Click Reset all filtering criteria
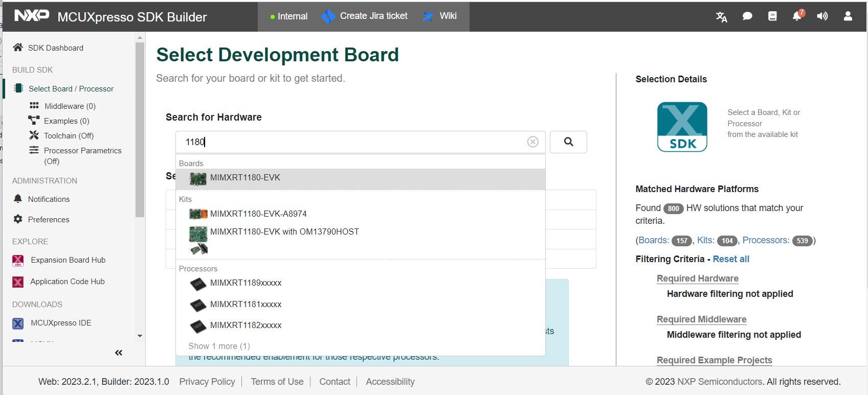Image resolution: width=868 pixels, height=395 pixels. pyautogui.click(x=731, y=259)
